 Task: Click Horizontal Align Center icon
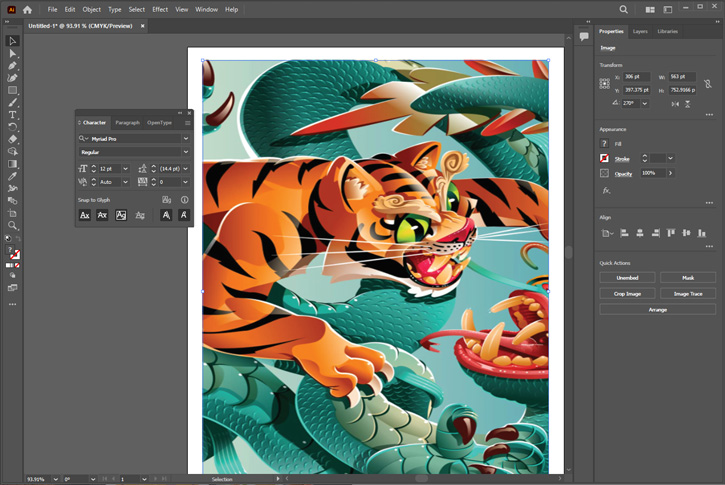pos(640,233)
